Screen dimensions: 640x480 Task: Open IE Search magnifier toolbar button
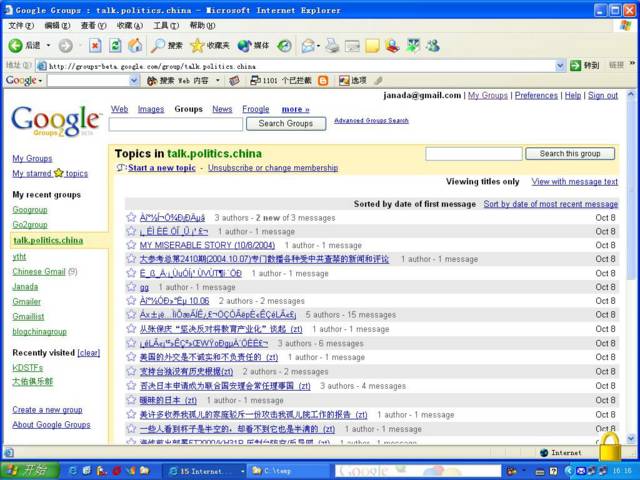[x=167, y=45]
